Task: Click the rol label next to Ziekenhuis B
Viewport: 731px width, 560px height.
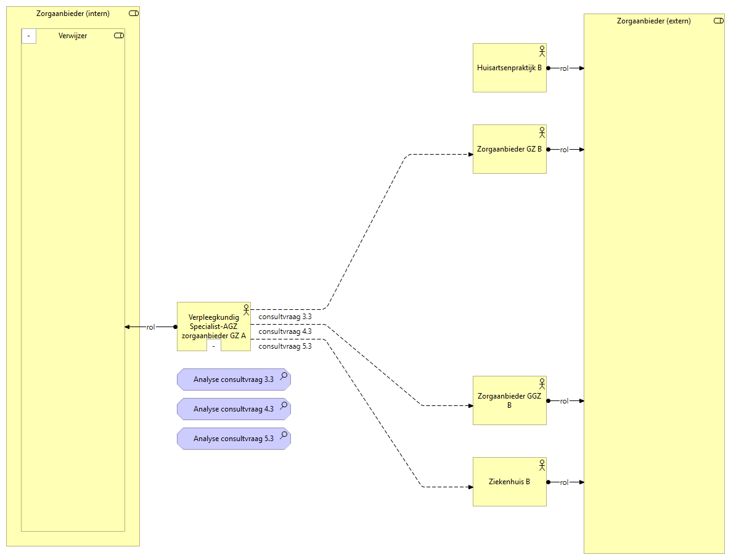Action: point(564,482)
